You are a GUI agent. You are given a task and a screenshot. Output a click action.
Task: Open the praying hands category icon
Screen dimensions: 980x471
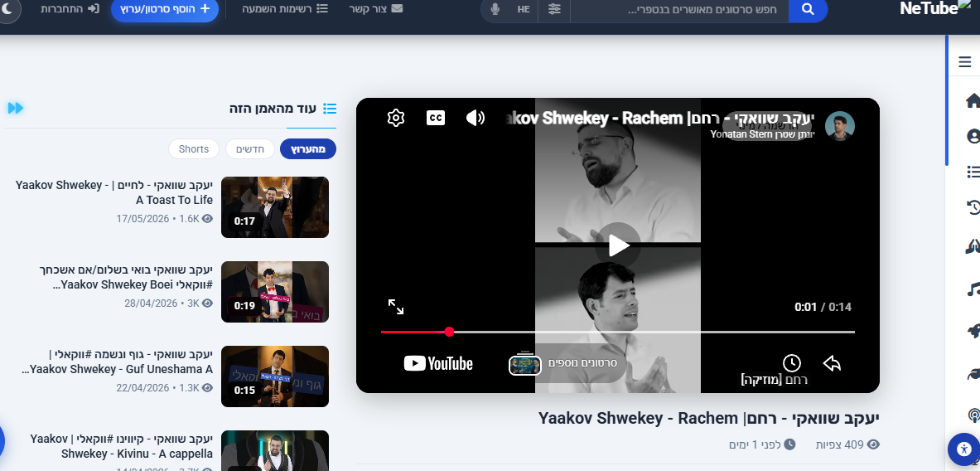pos(973,246)
